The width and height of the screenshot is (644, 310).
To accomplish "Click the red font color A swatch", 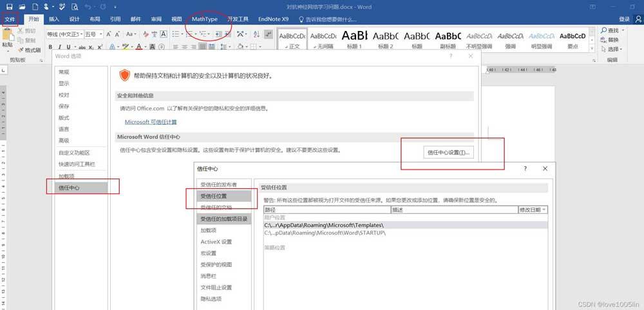I will pyautogui.click(x=139, y=47).
